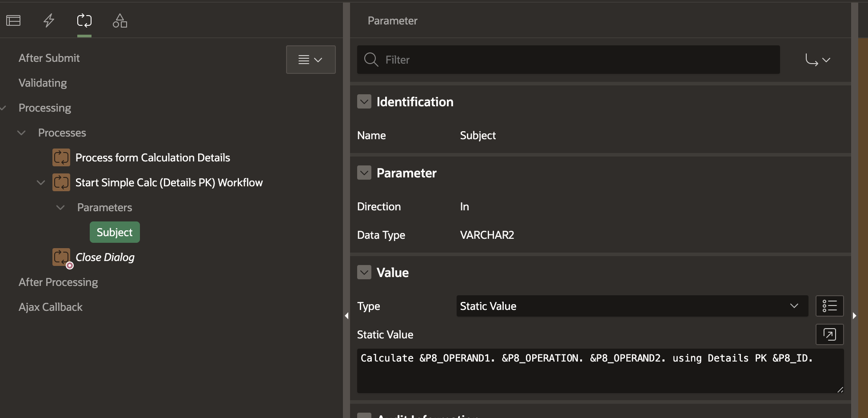Click the right pane splitter arrow

[x=855, y=316]
